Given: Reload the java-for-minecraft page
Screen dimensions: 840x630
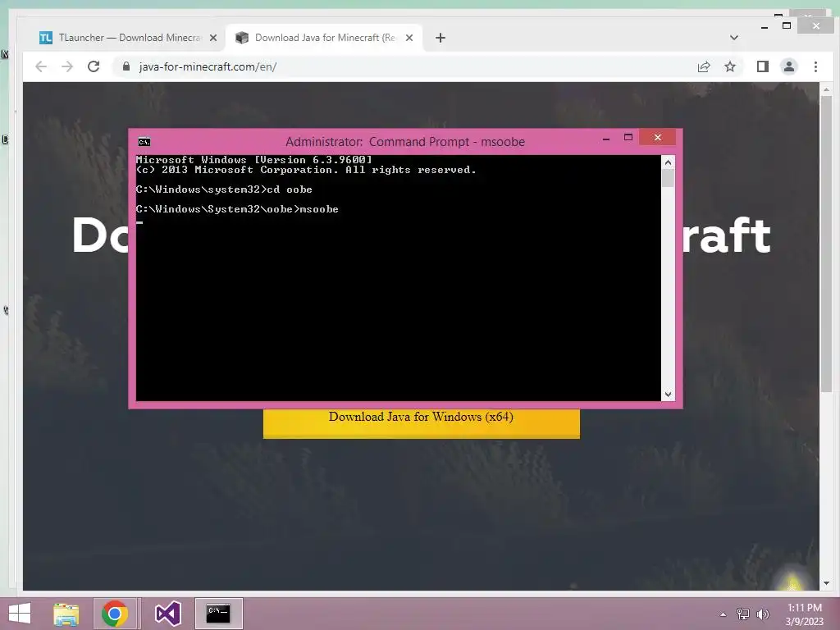Looking at the screenshot, I should tap(94, 66).
